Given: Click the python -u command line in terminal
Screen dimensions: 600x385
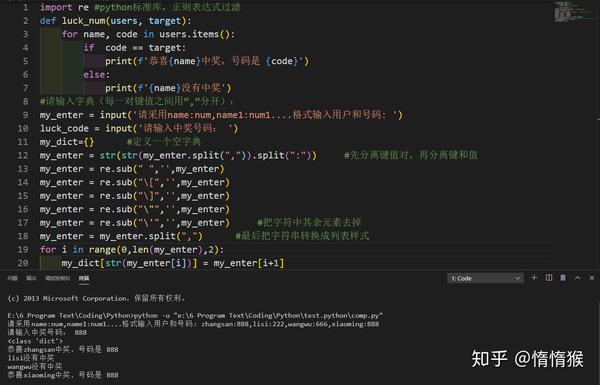Looking at the screenshot, I should pyautogui.click(x=195, y=315).
